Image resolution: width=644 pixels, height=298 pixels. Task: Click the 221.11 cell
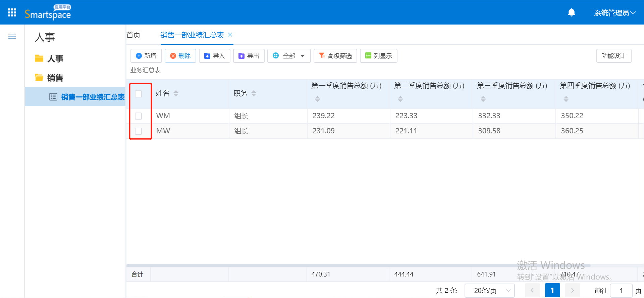pyautogui.click(x=431, y=131)
